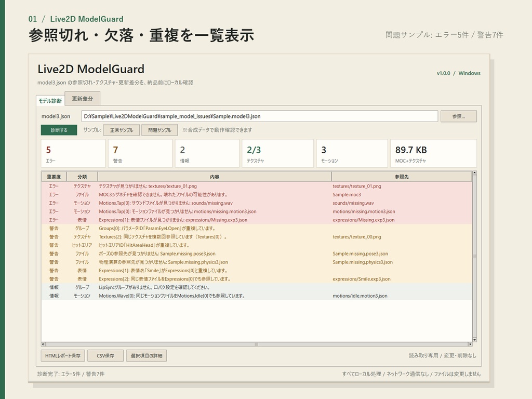
Task: Click the 89.7 KB MOC+テクスチャ card
Action: pyautogui.click(x=433, y=153)
